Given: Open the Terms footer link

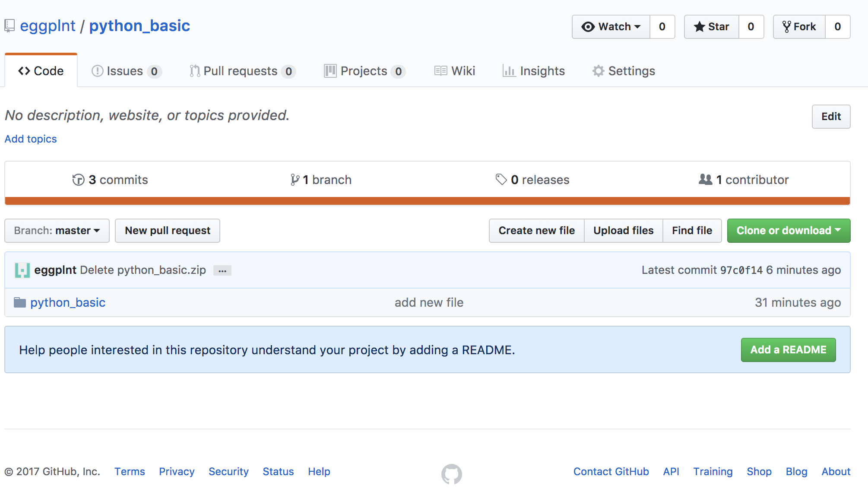Looking at the screenshot, I should [130, 472].
